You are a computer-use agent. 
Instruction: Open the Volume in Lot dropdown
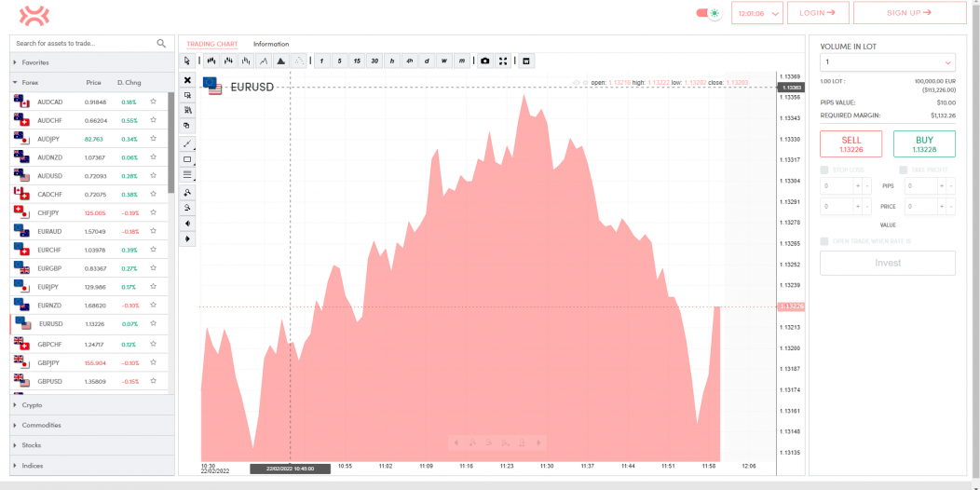click(888, 62)
